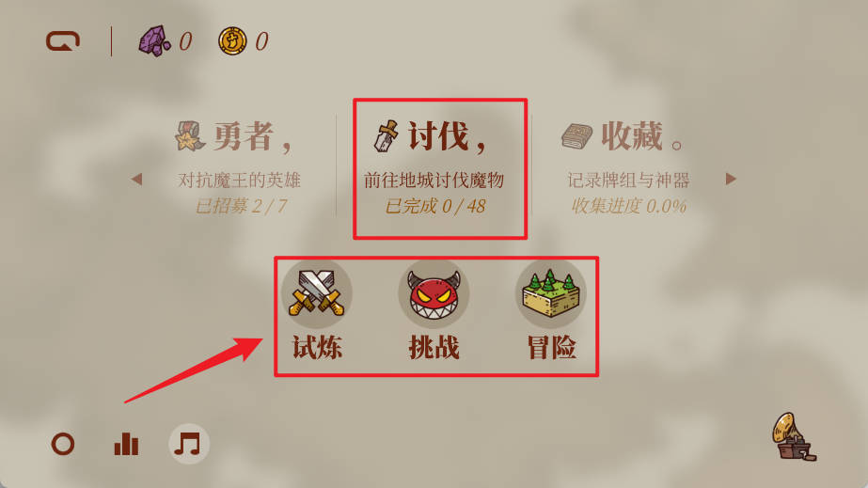Image resolution: width=868 pixels, height=488 pixels.
Task: Click the 试炼 text label
Action: (317, 348)
